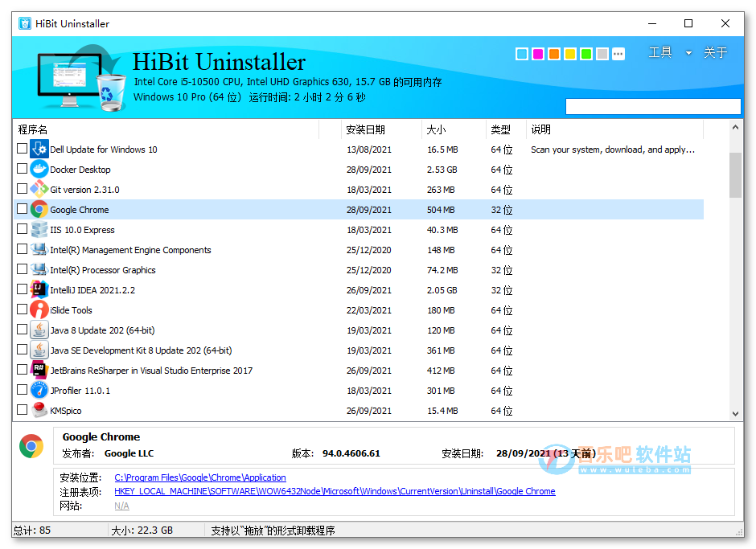Click the Dell Update for Windows 10 icon
Screen dimensions: 756x549
pos(39,149)
